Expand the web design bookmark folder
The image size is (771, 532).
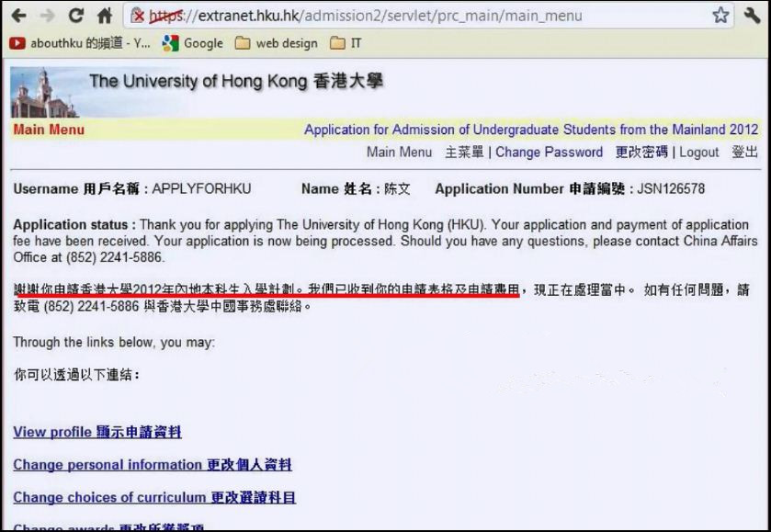click(276, 43)
